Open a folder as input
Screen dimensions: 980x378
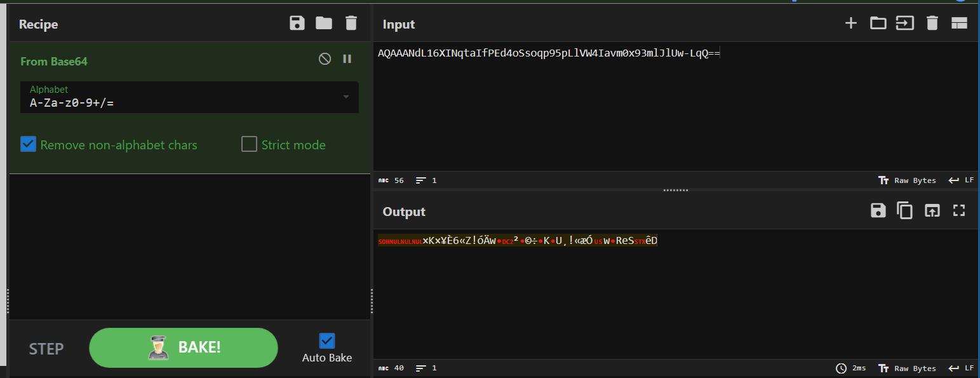click(878, 24)
